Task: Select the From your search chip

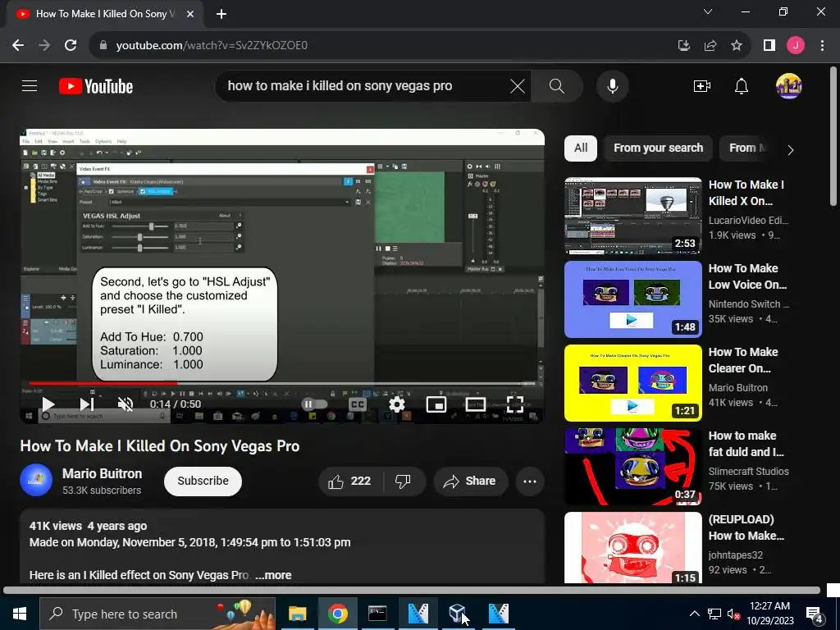Action: tap(658, 148)
